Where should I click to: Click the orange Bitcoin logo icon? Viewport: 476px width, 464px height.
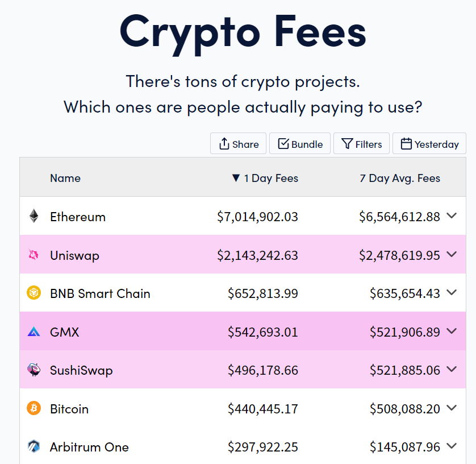click(x=34, y=408)
